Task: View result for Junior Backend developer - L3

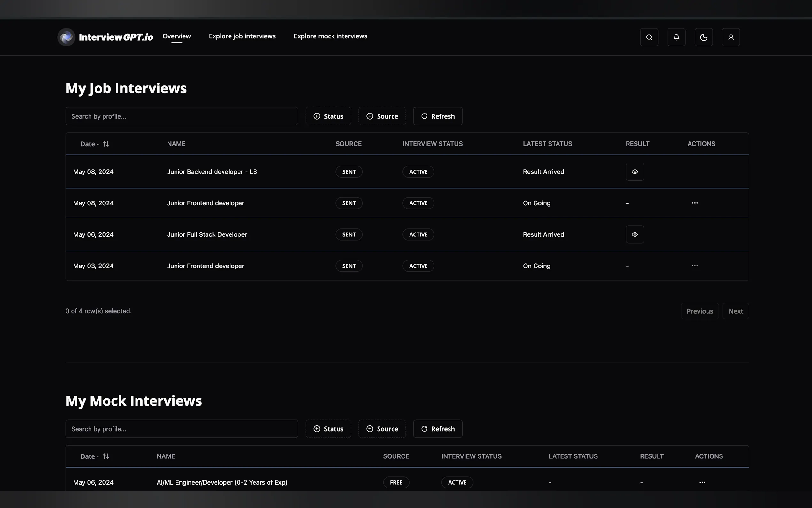Action: pyautogui.click(x=635, y=172)
